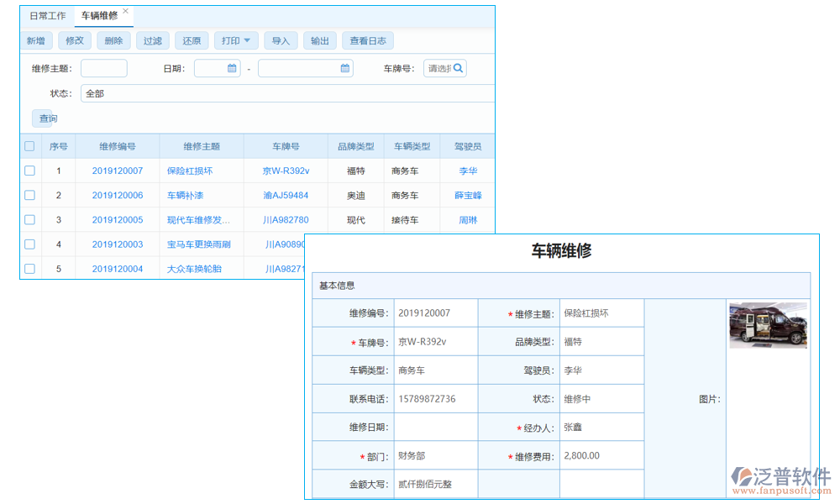
Task: Open the end date calendar picker
Action: tap(345, 69)
